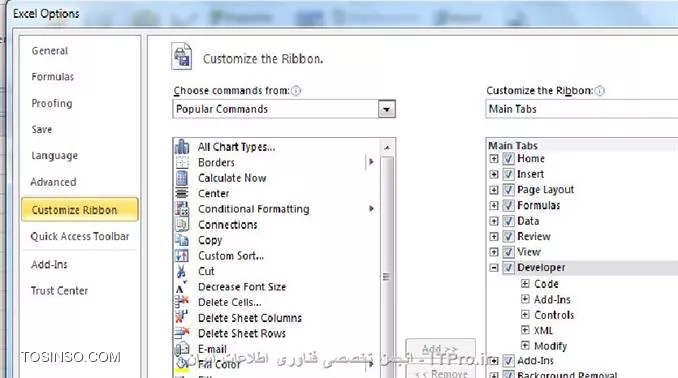Click the Delete Cells icon
The image size is (678, 378).
click(182, 302)
